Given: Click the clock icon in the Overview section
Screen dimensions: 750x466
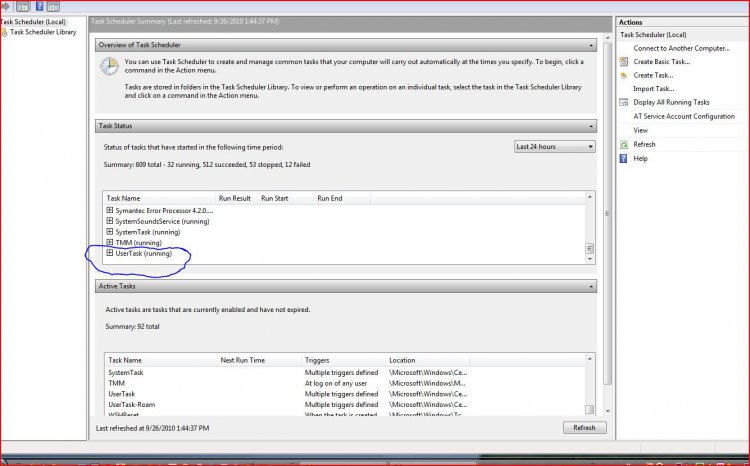Looking at the screenshot, I should (110, 66).
